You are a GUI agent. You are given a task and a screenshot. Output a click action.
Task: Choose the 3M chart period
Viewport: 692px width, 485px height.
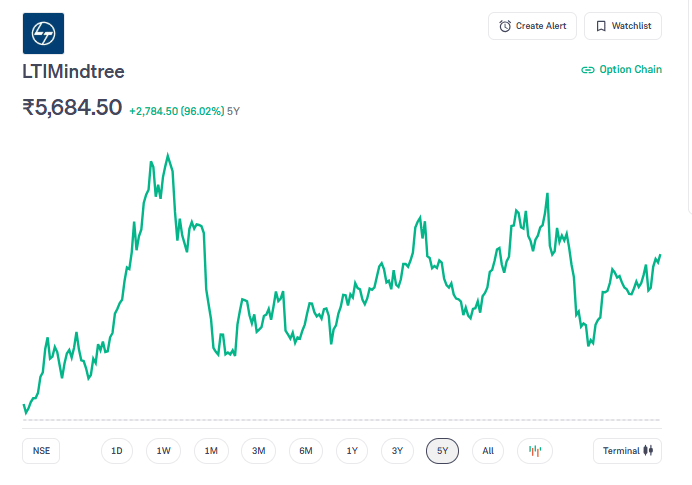tap(258, 451)
